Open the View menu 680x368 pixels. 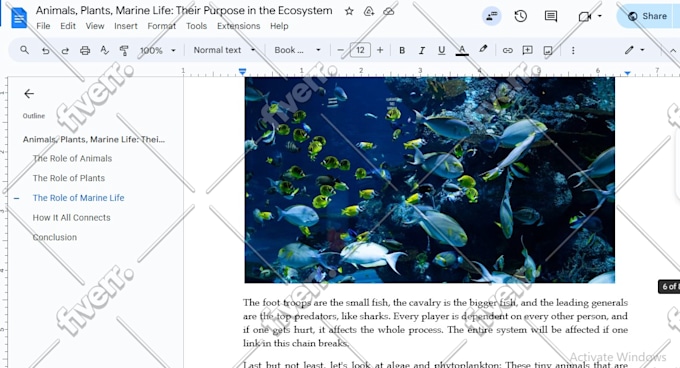(95, 26)
